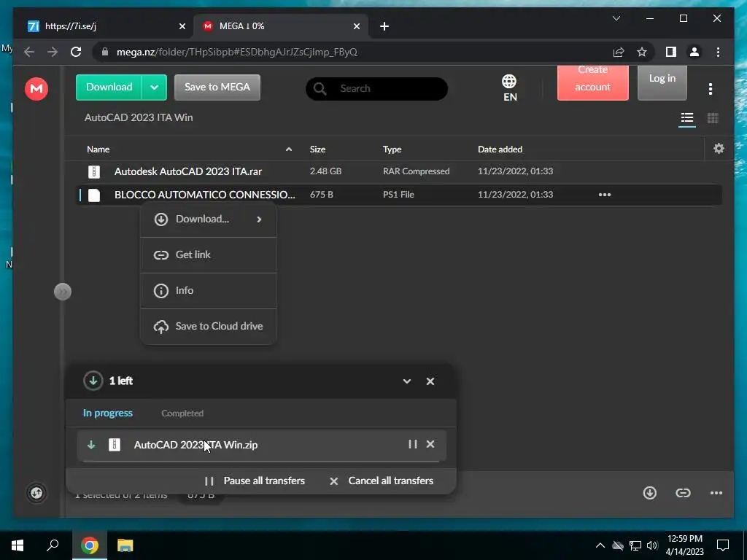Open the EN language globe selector
Screen dimensions: 747x560
[x=509, y=88]
